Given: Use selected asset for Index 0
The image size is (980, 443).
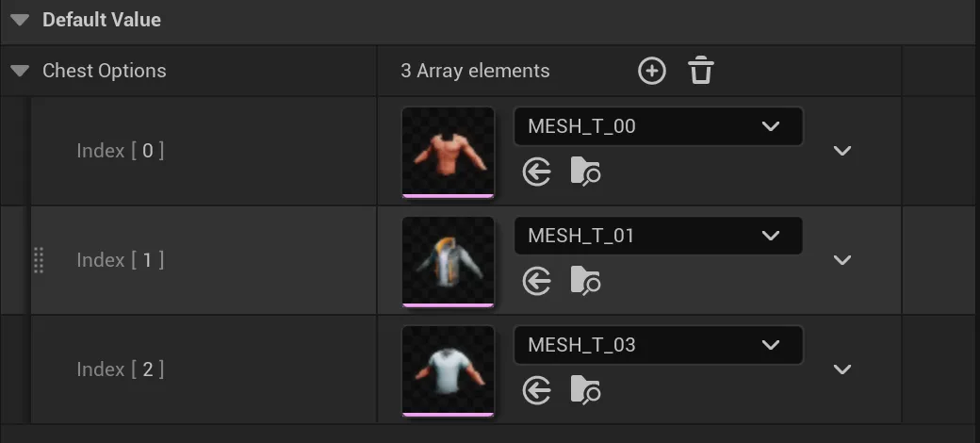Looking at the screenshot, I should [537, 172].
